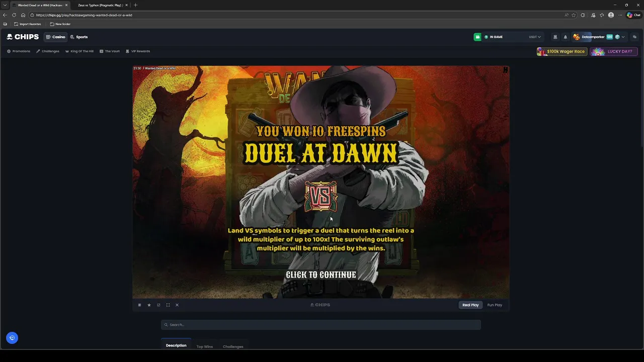Click the workspaces icon in favorites bar
This screenshot has width=644, height=362.
pos(5,24)
